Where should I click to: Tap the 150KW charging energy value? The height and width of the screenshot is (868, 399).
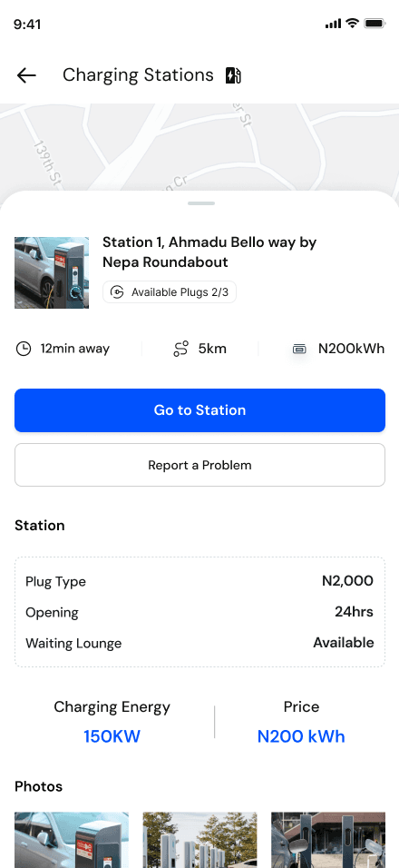click(112, 737)
